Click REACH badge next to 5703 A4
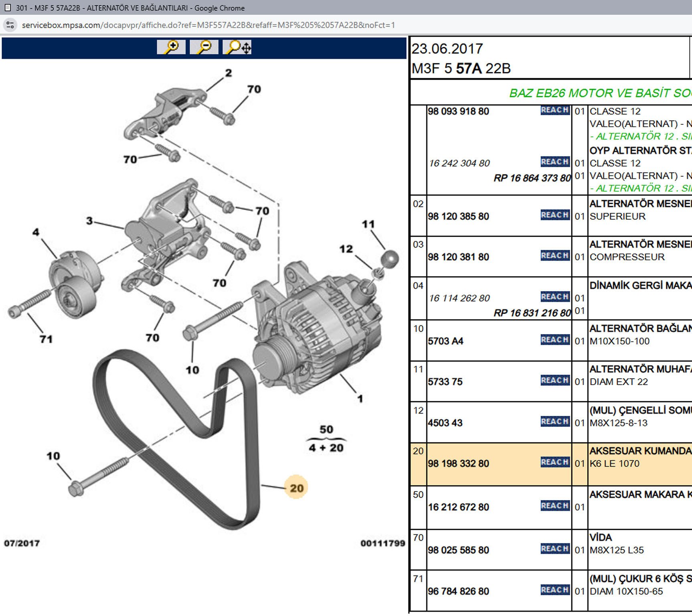 (555, 340)
